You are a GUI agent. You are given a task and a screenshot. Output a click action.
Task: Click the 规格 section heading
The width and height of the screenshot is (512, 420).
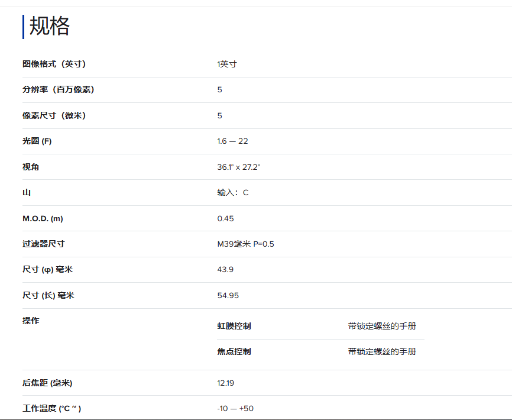click(50, 27)
